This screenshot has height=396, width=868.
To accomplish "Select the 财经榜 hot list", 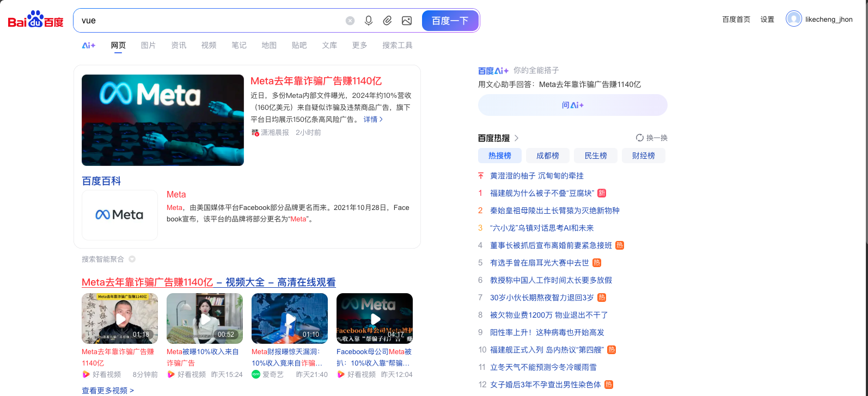I will pos(643,156).
